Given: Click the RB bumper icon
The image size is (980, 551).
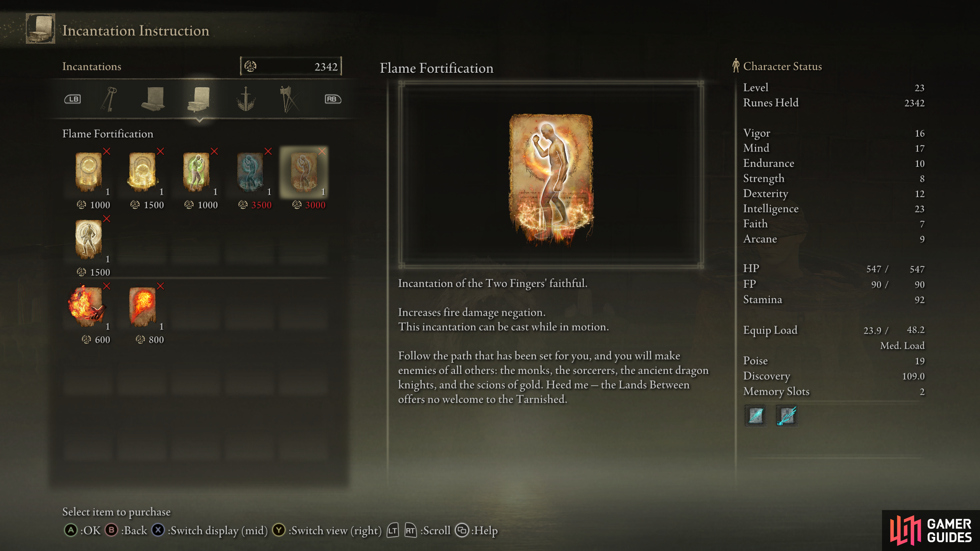Looking at the screenshot, I should coord(333,99).
